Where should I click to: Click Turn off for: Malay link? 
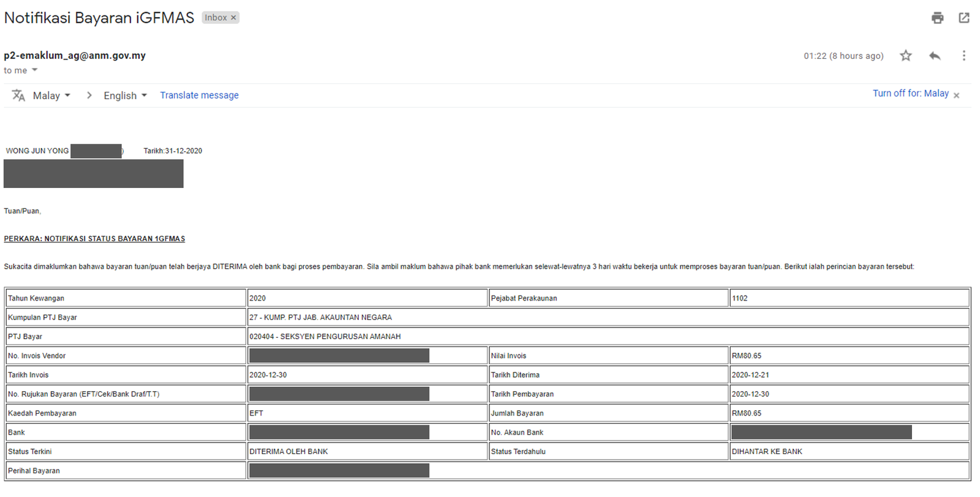[910, 93]
